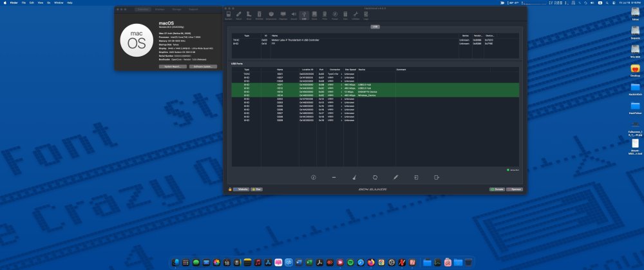Open the Sound section

294,15
